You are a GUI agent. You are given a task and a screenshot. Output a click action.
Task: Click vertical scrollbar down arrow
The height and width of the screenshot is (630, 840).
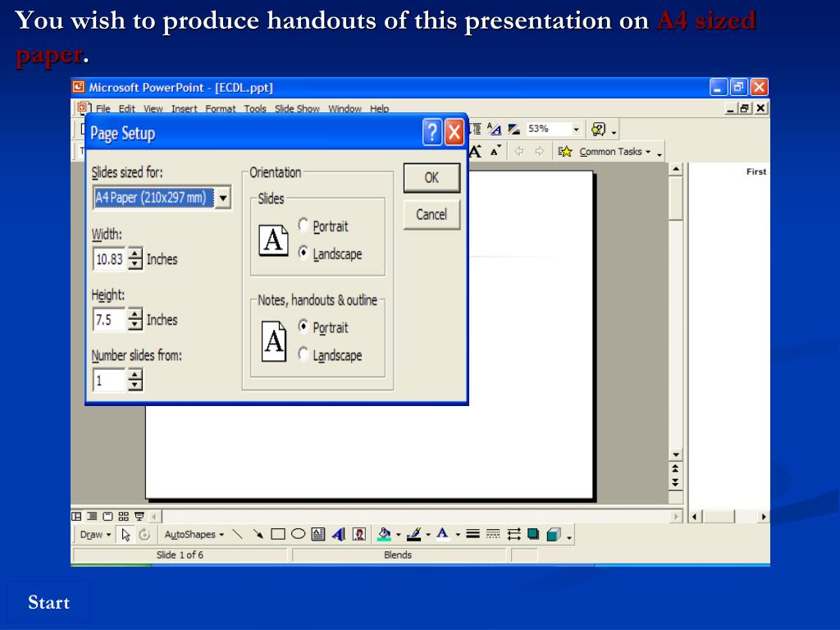[676, 454]
